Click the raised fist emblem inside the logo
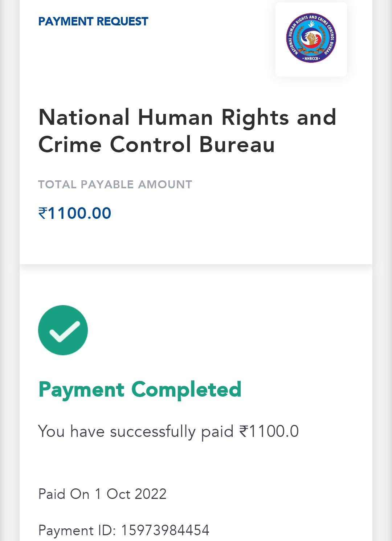 tap(311, 38)
